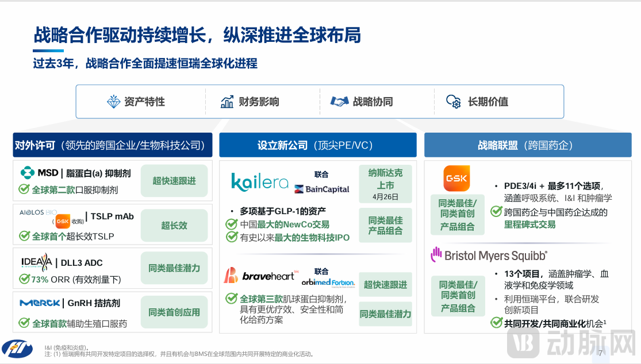
Task: Click checkmark next to 有史以来最大的生物科技IPO
Action: point(231,237)
